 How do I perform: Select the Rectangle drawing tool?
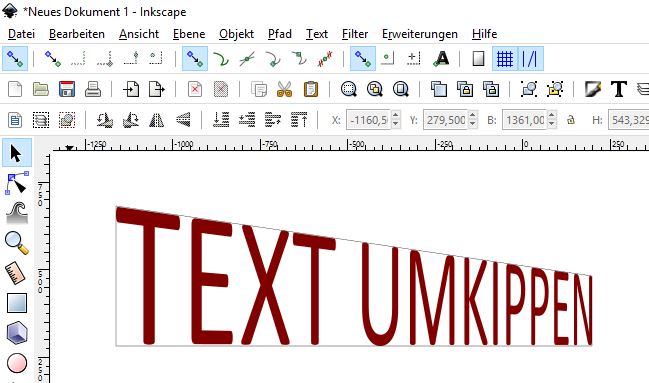(x=17, y=303)
